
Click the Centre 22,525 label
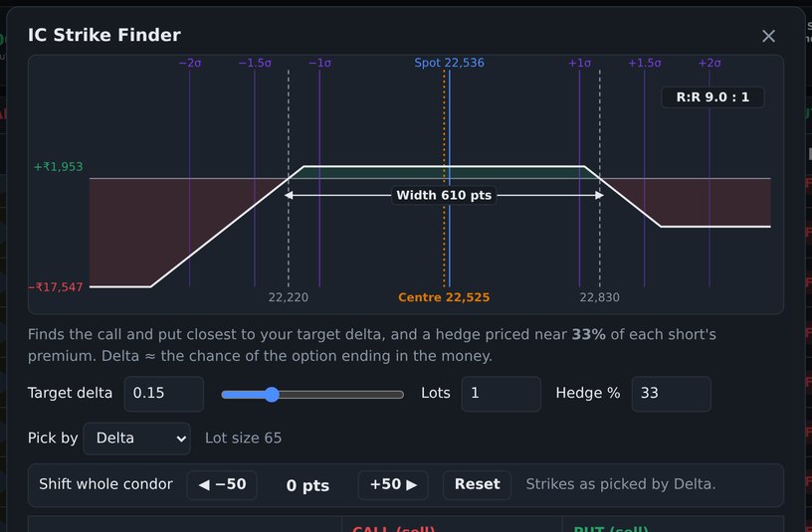(x=444, y=297)
